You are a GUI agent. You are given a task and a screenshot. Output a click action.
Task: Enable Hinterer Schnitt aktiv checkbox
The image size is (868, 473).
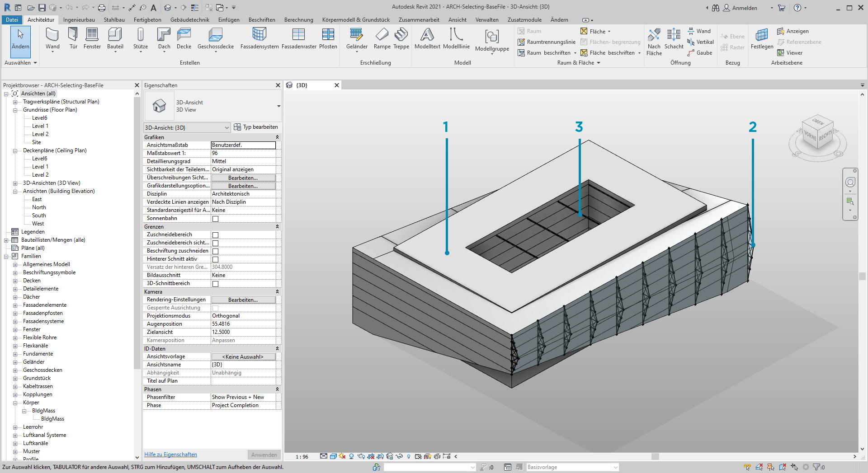pos(216,259)
